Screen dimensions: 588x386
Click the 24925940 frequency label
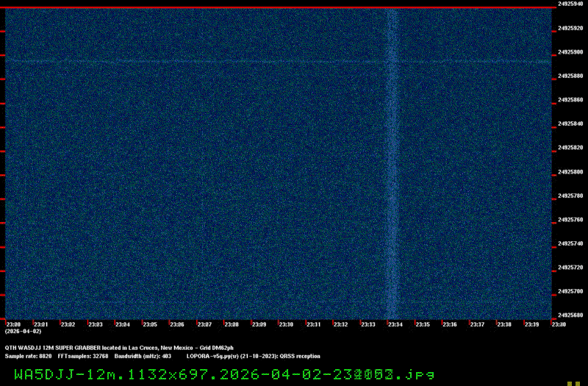pos(570,4)
